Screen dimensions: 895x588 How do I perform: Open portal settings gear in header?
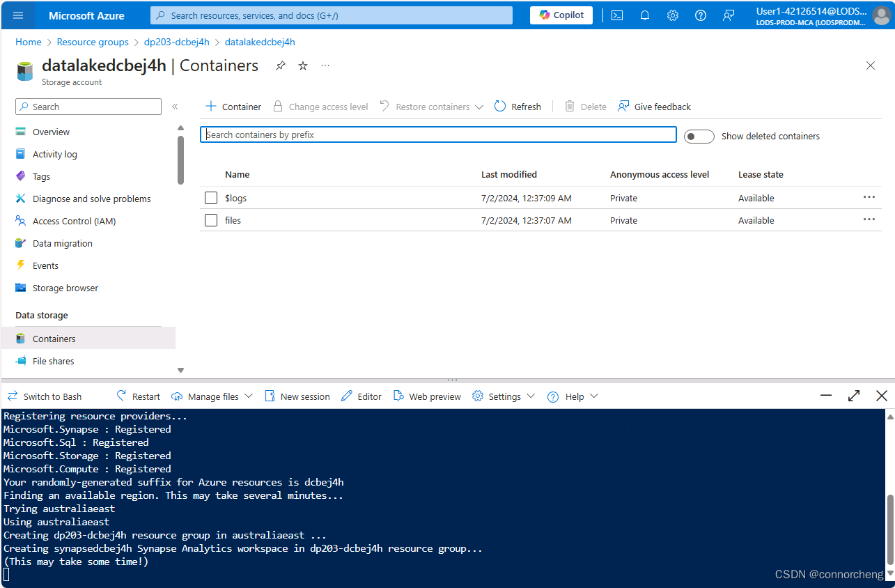(x=673, y=15)
